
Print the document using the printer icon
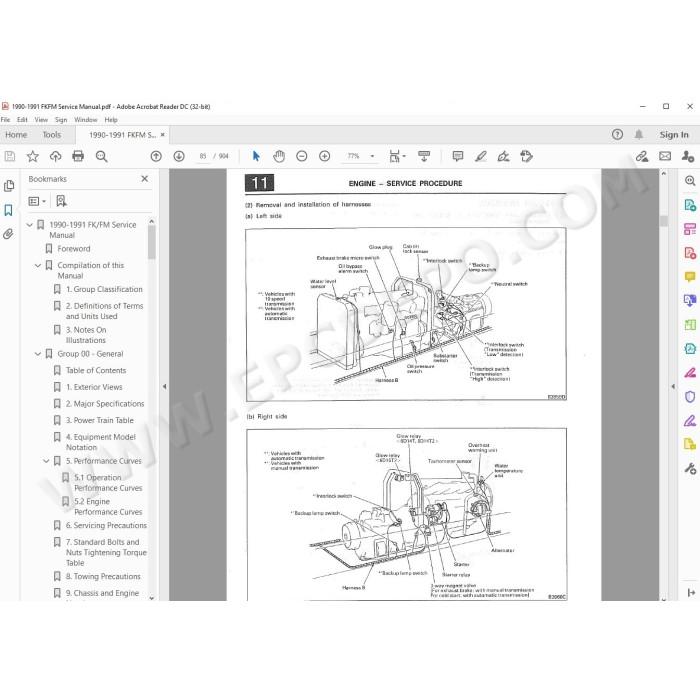78,156
